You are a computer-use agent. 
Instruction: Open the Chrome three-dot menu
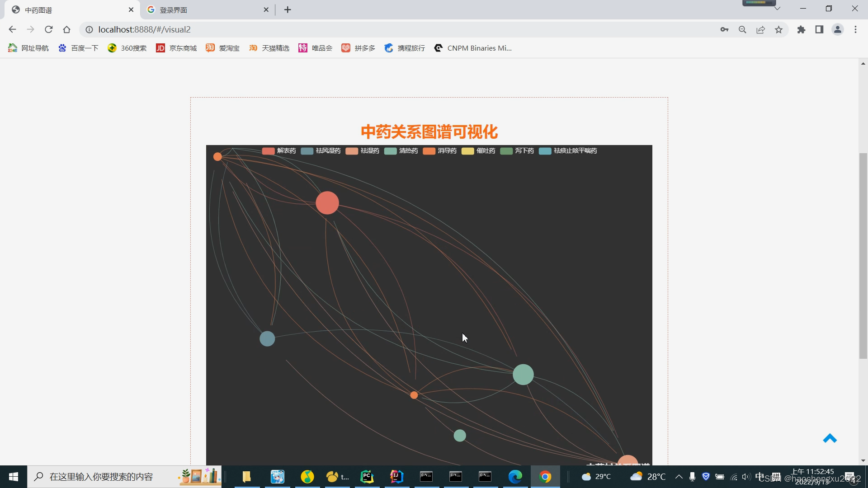(855, 29)
